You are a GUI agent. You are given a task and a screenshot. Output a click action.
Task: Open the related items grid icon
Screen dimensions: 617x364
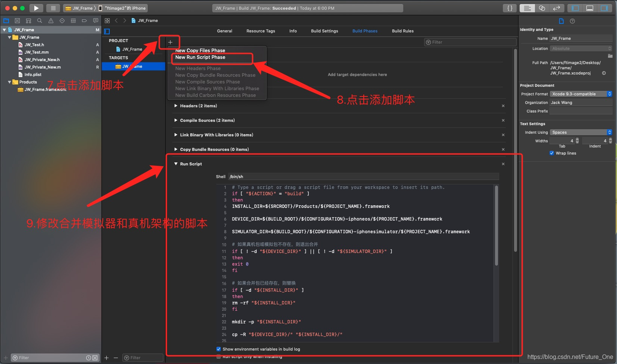click(x=107, y=20)
